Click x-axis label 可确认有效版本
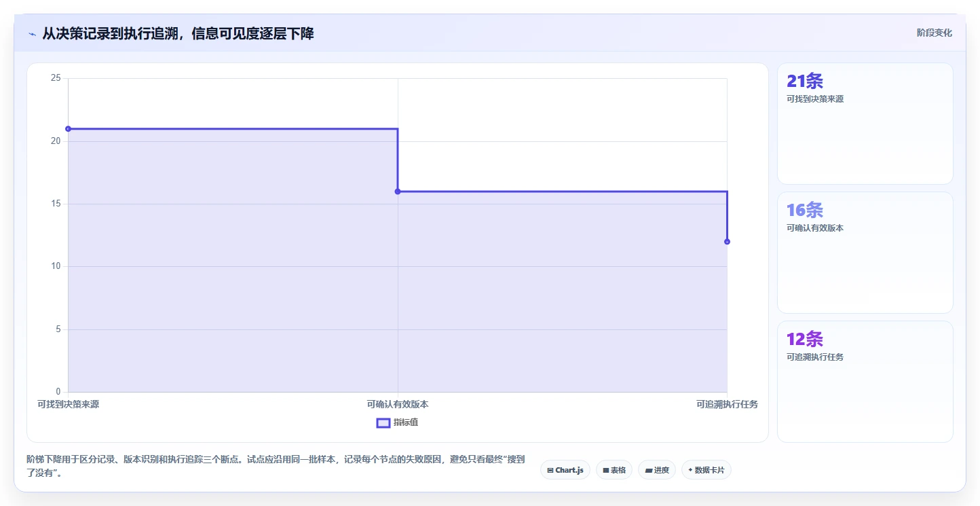The height and width of the screenshot is (506, 980). (x=398, y=404)
